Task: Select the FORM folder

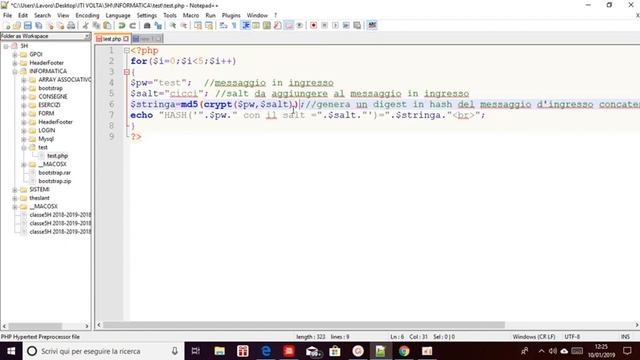Action: 46,113
